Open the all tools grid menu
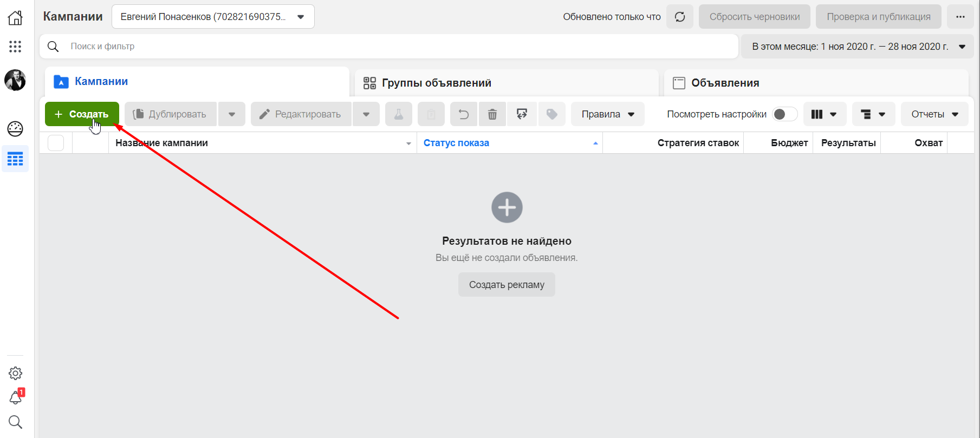980x438 pixels. pos(15,47)
